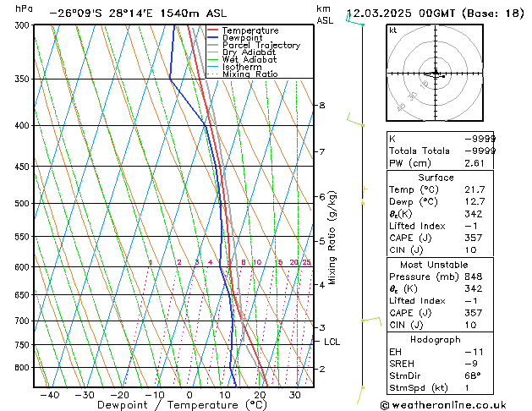Click the wind barb at 300 hPa
The image size is (532, 411).
coord(354,22)
